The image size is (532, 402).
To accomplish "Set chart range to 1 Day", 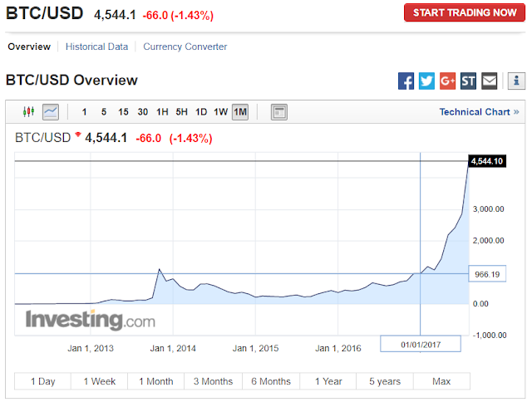I will (x=42, y=381).
